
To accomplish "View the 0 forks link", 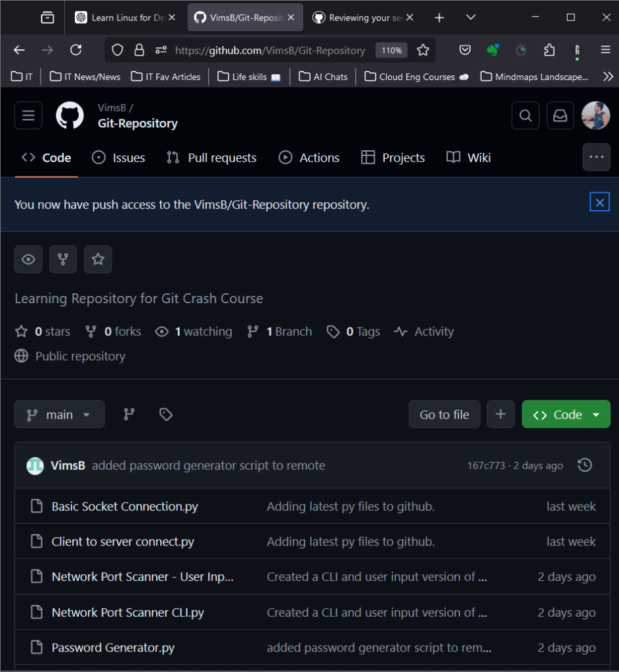I will click(113, 331).
